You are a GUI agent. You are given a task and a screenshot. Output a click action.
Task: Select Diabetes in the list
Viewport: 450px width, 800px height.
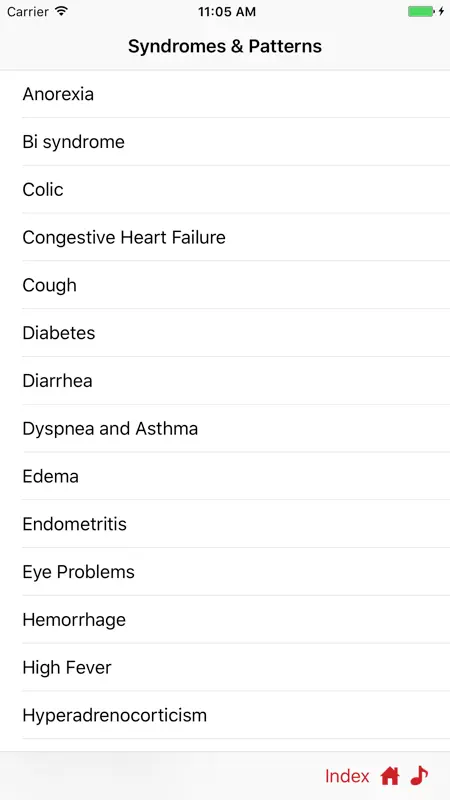[x=225, y=333]
